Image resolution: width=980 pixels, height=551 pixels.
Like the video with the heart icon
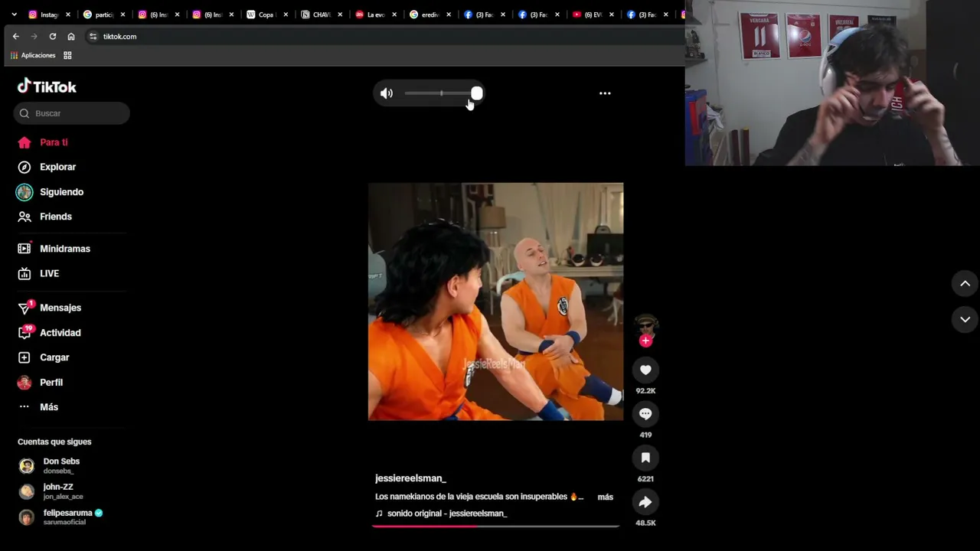(x=645, y=370)
